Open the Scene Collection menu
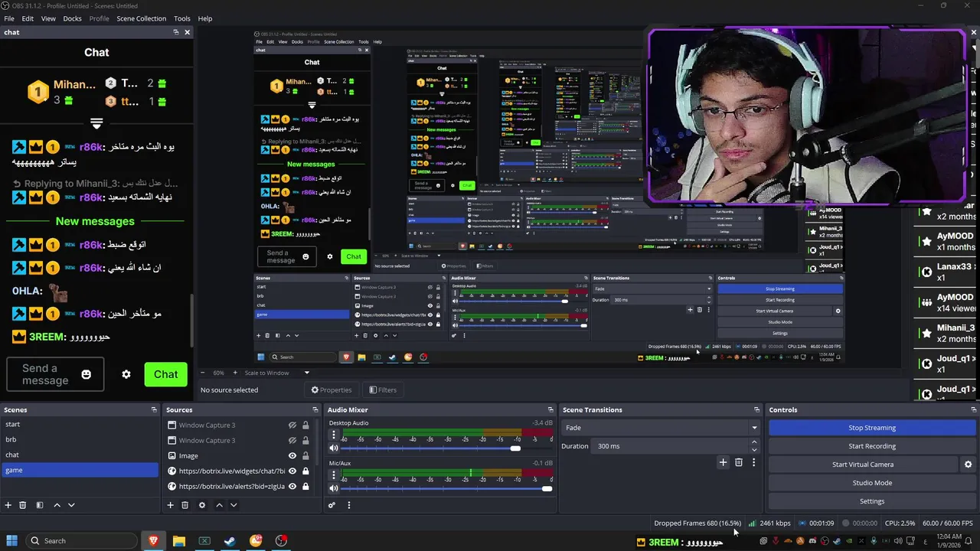This screenshot has height=551, width=980. [x=141, y=18]
